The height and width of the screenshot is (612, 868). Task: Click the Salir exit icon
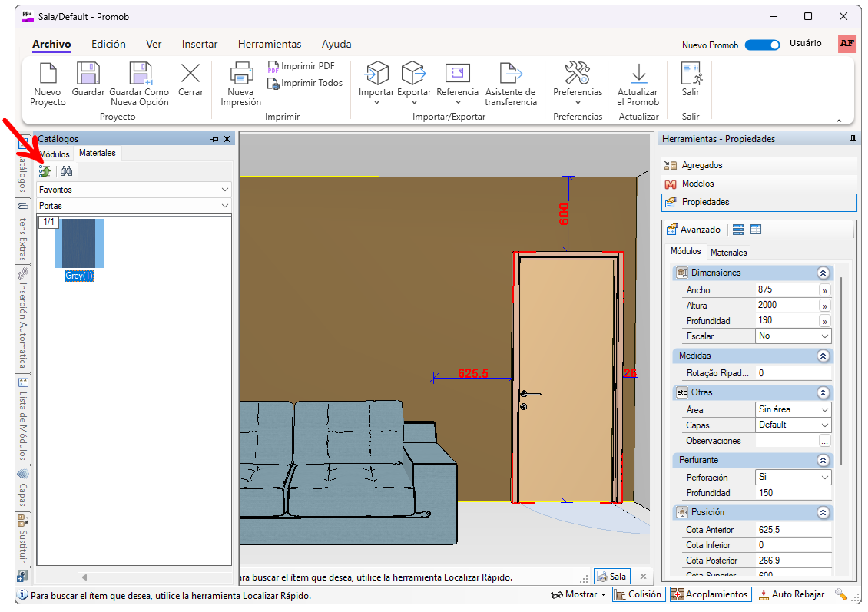point(691,74)
